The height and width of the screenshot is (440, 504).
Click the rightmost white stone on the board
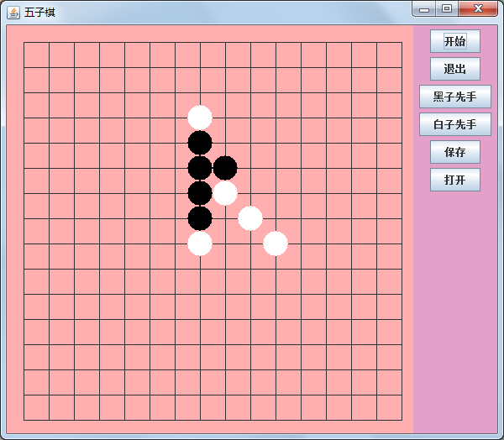276,244
